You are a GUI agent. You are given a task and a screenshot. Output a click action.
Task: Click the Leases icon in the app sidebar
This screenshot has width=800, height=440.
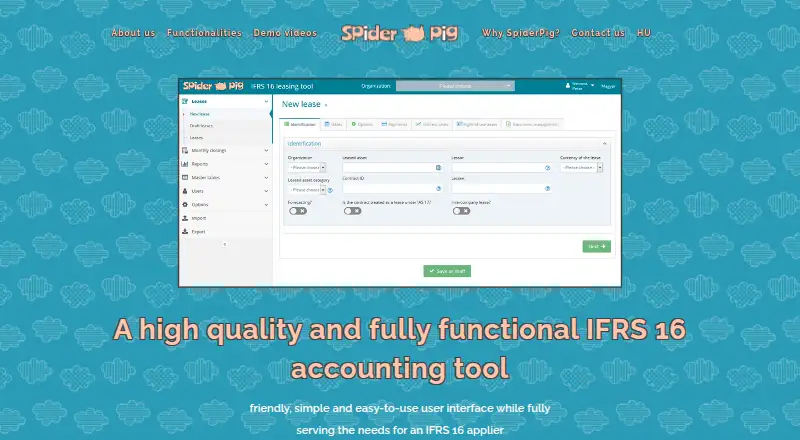point(185,102)
